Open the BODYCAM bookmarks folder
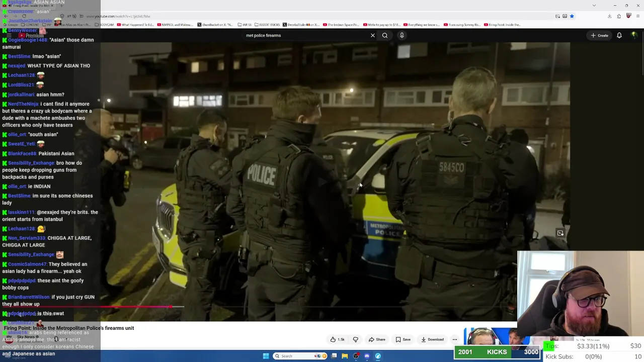Viewport: 644px width, 362px height. click(105, 25)
